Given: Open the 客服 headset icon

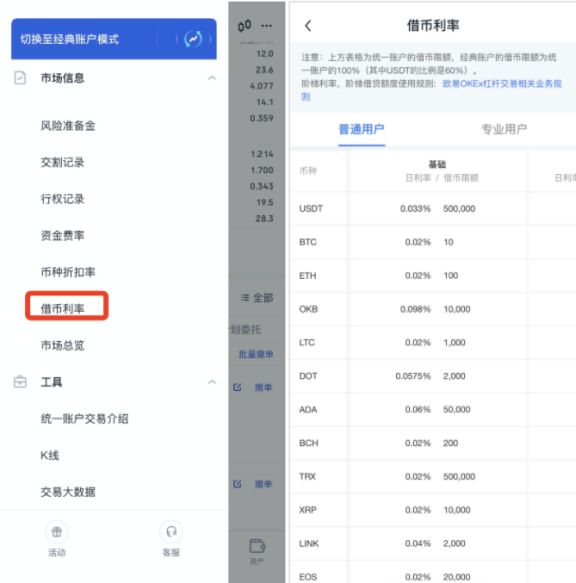Looking at the screenshot, I should coord(171,532).
